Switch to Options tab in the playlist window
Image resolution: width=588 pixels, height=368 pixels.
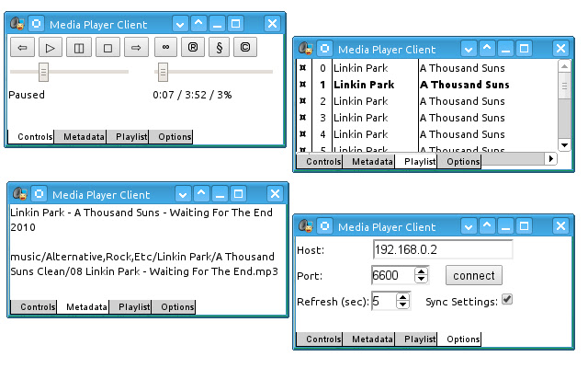(x=463, y=161)
